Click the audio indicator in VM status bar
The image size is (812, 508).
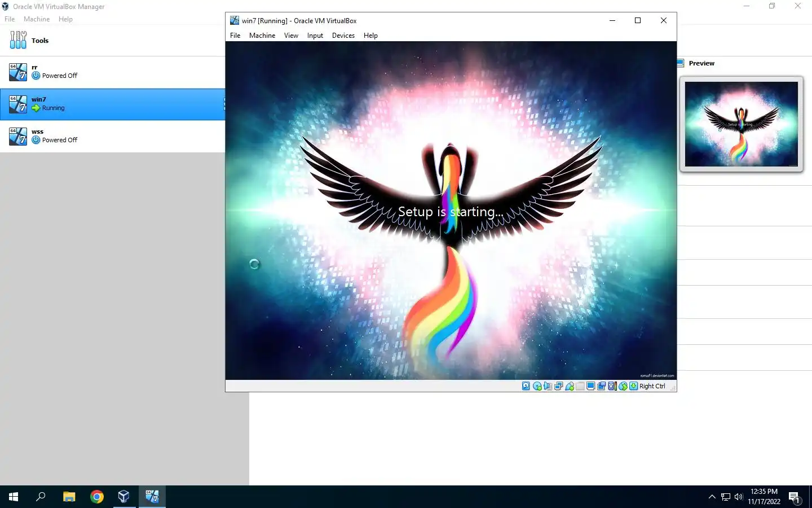pos(548,386)
